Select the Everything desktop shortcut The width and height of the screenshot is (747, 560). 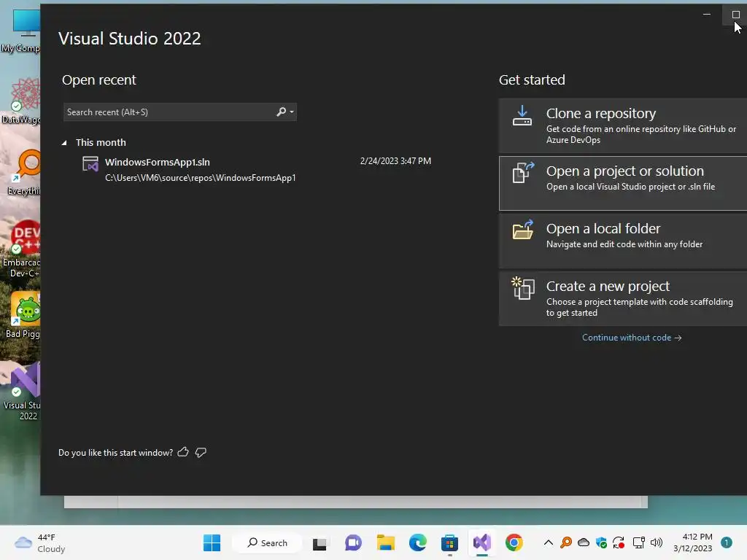[x=23, y=172]
